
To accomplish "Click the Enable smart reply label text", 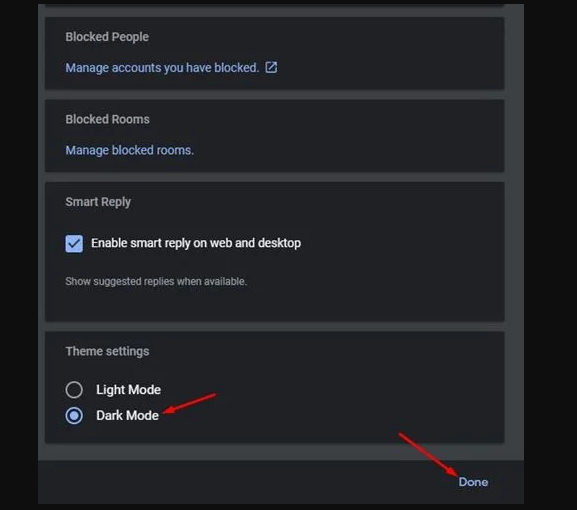I will tap(196, 243).
